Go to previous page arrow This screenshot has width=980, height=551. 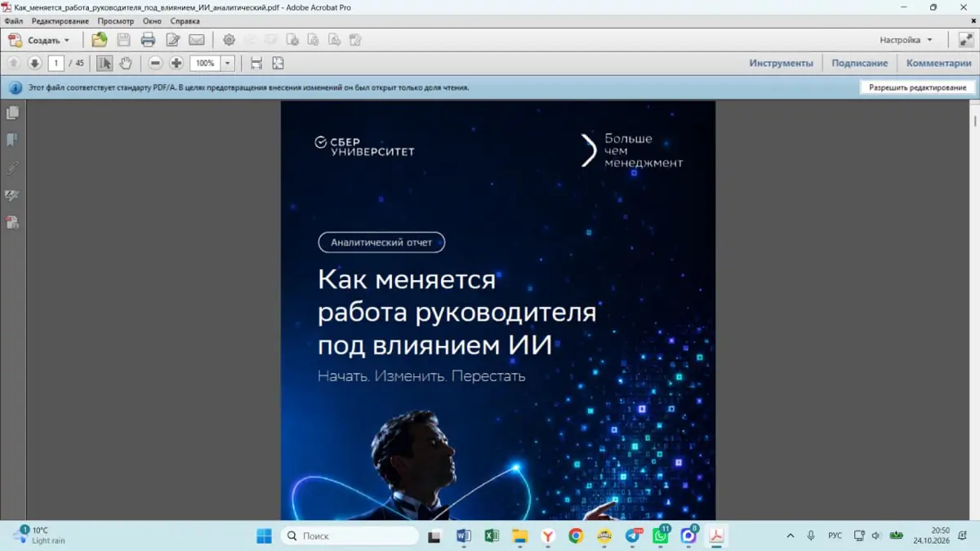click(x=13, y=63)
